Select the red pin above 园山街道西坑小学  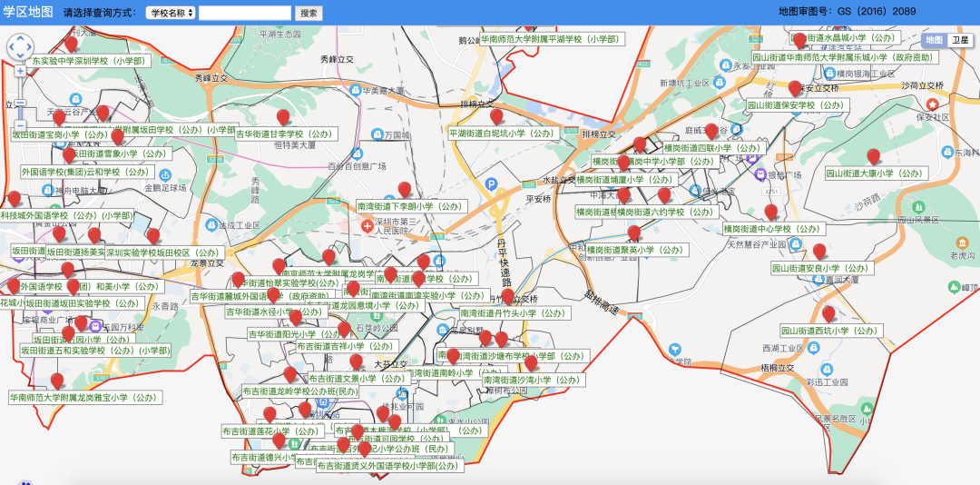(x=828, y=314)
